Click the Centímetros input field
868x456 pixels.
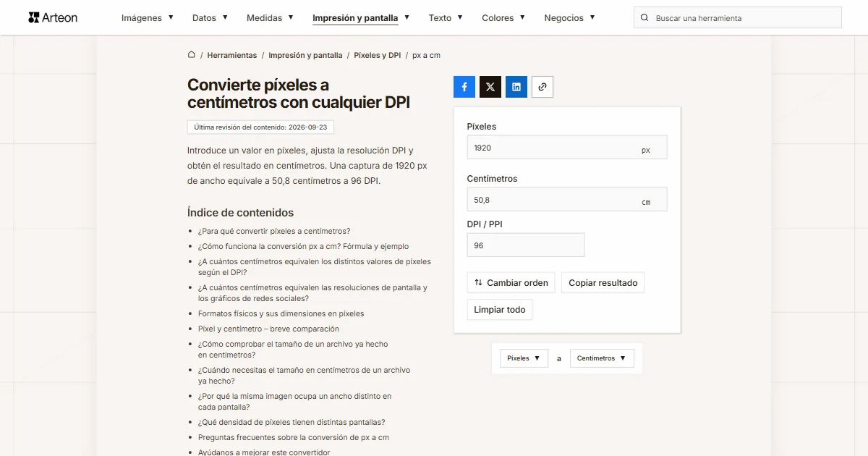click(567, 200)
